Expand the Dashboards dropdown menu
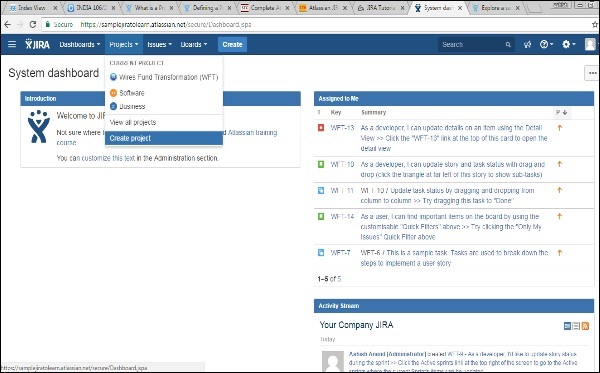Screen dimensions: 600x373 click(x=80, y=44)
